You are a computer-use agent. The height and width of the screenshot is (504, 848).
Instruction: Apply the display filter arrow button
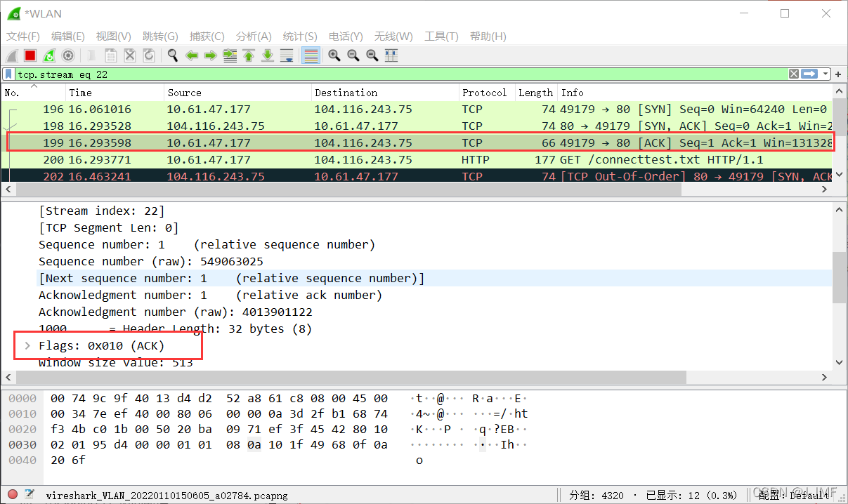click(x=810, y=74)
